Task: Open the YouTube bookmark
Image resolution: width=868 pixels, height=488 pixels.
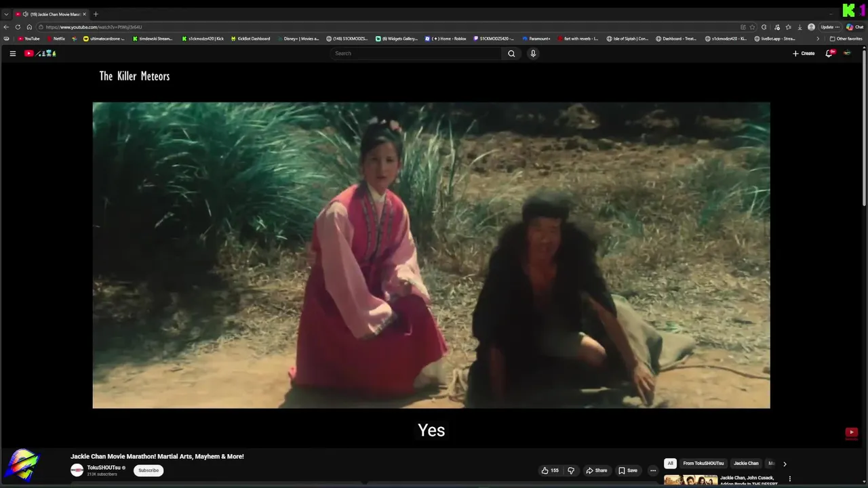Action: point(29,39)
